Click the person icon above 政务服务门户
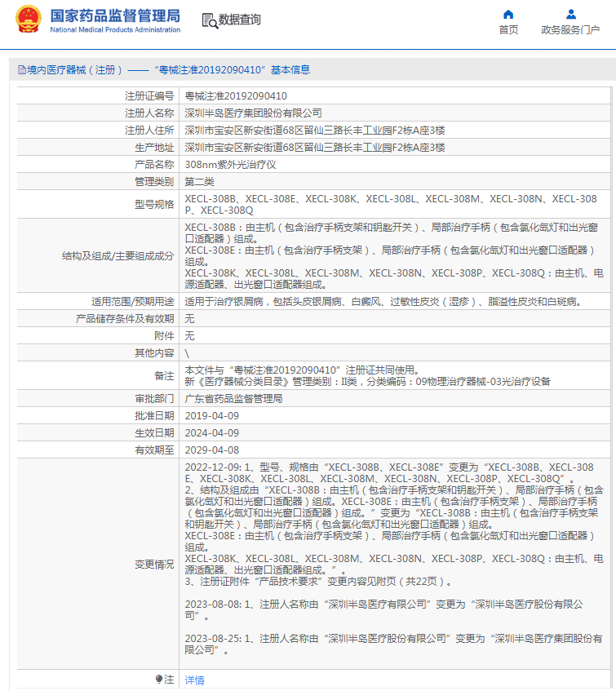 pyautogui.click(x=570, y=14)
